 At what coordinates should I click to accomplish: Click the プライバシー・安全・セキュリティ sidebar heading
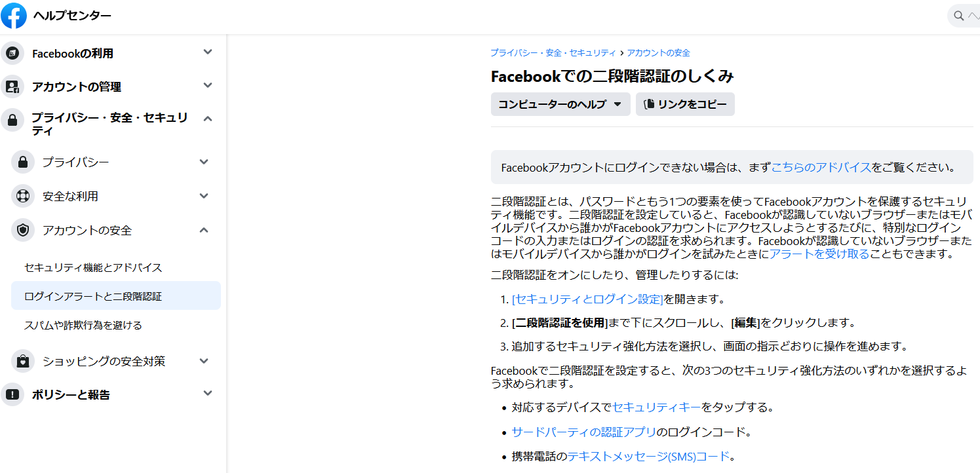click(110, 124)
